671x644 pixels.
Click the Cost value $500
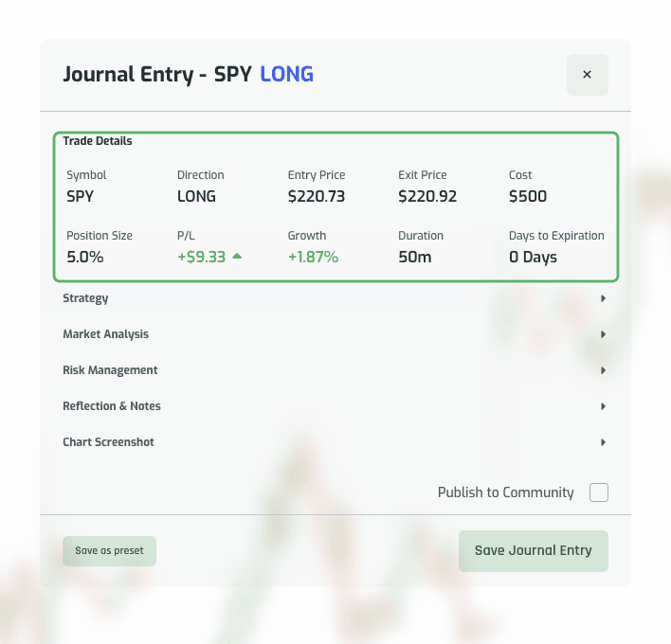(x=528, y=196)
